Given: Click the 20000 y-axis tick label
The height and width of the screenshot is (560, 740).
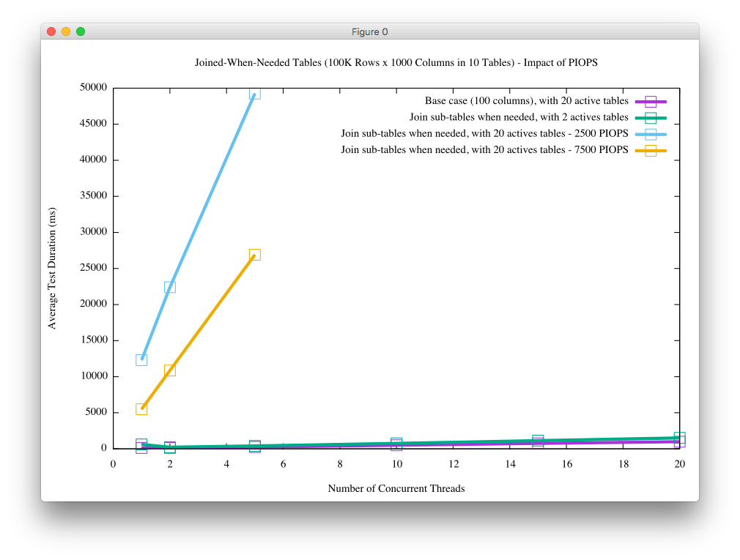Looking at the screenshot, I should pos(94,304).
